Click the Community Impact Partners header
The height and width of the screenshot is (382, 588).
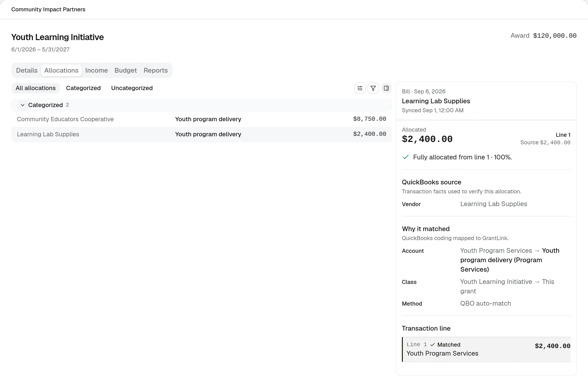48,9
